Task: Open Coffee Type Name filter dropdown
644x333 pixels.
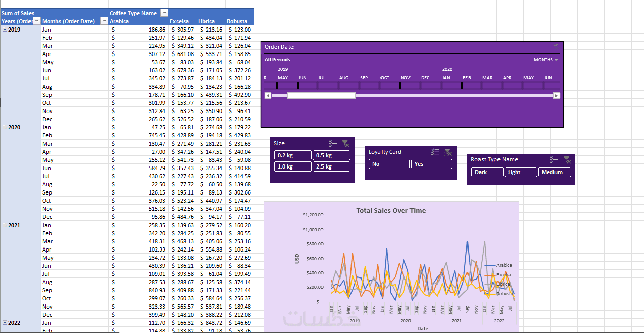Action: 164,13
